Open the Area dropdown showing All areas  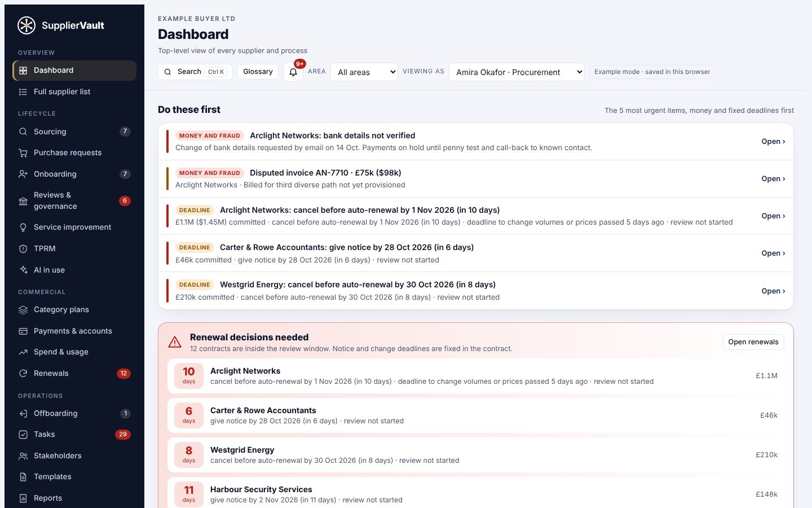click(364, 72)
